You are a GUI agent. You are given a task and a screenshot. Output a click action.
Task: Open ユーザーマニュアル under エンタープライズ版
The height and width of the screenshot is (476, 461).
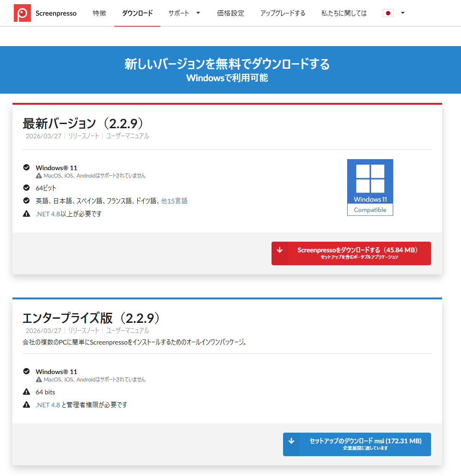pyautogui.click(x=128, y=331)
